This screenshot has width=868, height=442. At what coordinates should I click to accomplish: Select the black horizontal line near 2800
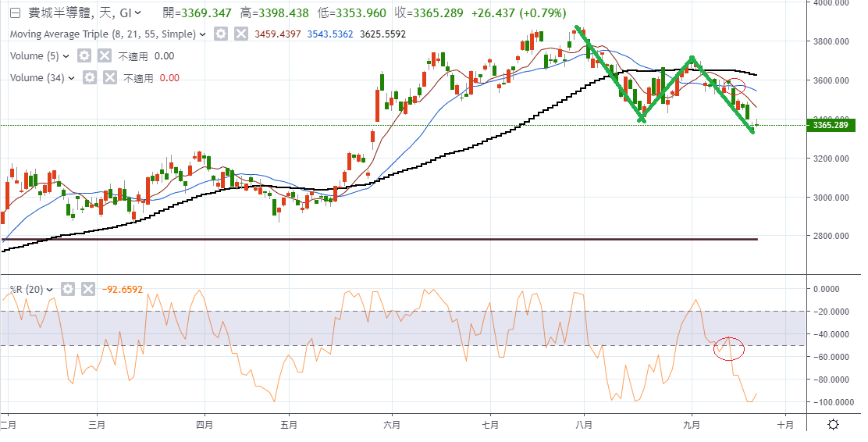tap(390, 239)
